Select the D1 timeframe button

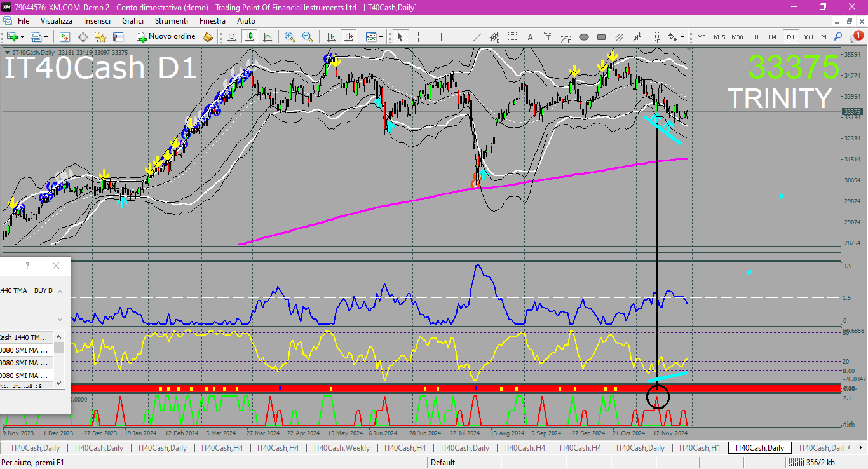click(x=790, y=37)
